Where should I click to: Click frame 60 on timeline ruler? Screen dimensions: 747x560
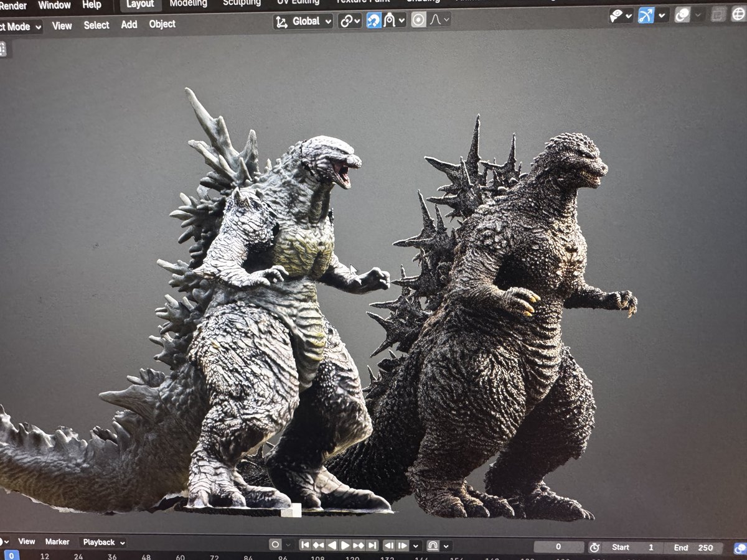point(180,558)
